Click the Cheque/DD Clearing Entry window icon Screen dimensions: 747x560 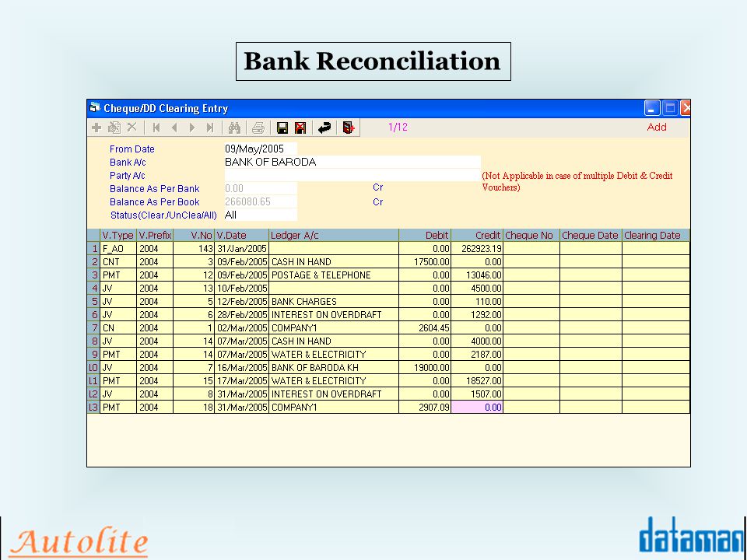tap(95, 107)
